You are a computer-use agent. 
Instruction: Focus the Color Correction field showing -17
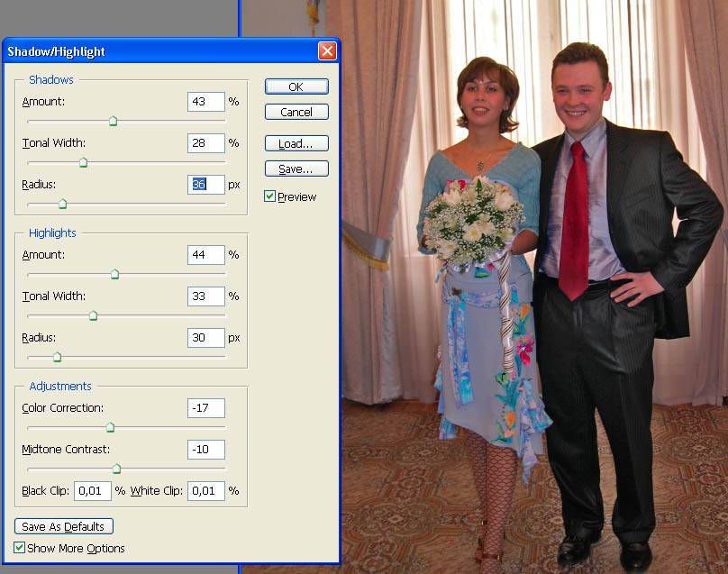click(206, 407)
